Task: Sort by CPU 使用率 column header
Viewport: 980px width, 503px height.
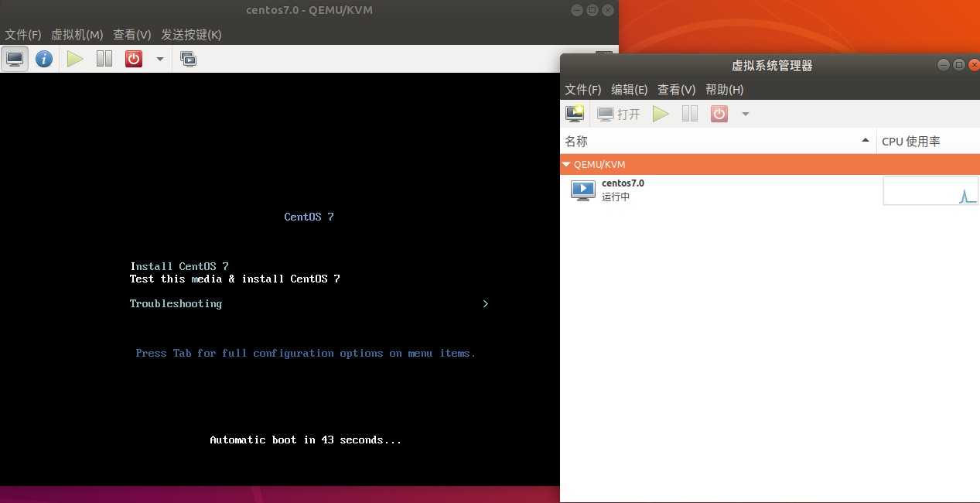Action: [928, 141]
